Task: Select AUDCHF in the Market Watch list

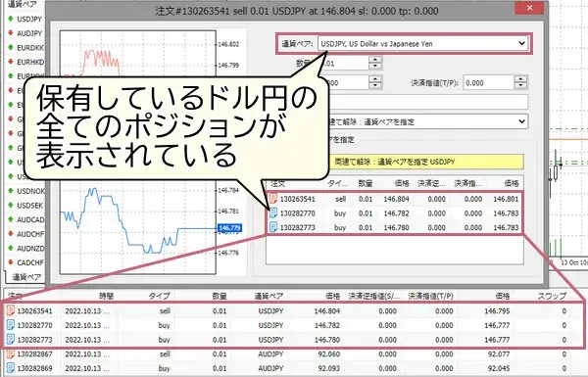Action: (x=30, y=234)
